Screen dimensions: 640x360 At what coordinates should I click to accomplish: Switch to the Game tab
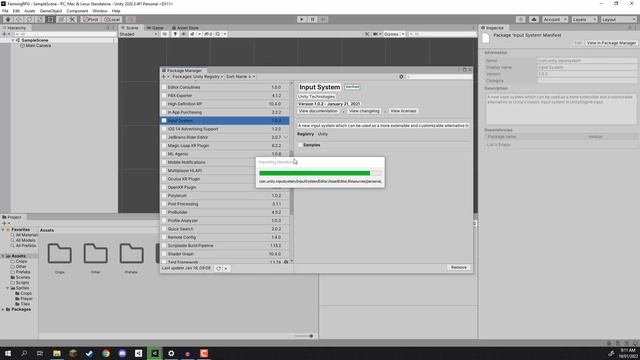(x=155, y=28)
